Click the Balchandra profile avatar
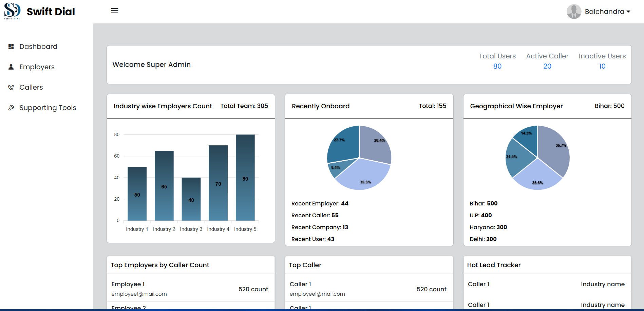 574,12
